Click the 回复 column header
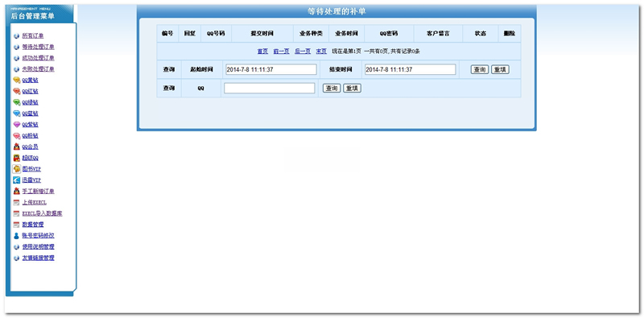644x318 pixels. tap(190, 33)
